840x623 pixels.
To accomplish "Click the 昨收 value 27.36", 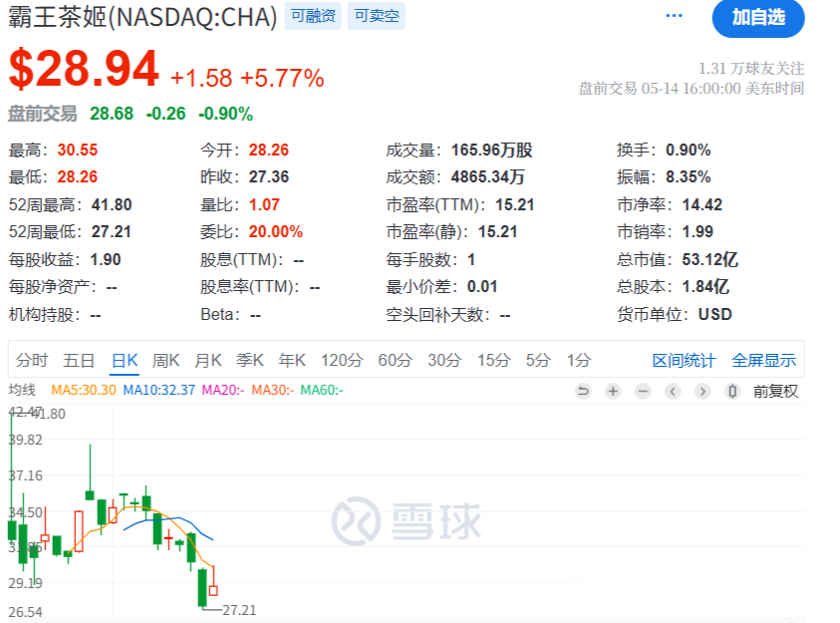I will pos(269,176).
